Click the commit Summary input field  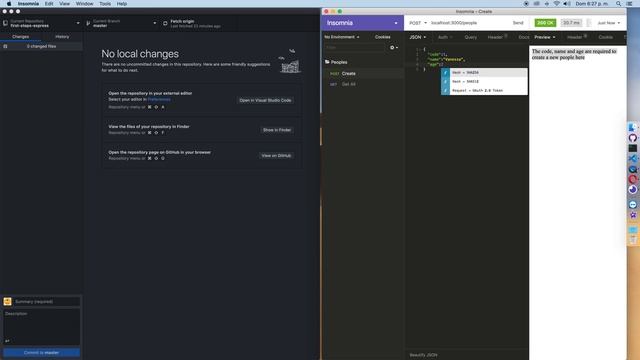click(47, 302)
